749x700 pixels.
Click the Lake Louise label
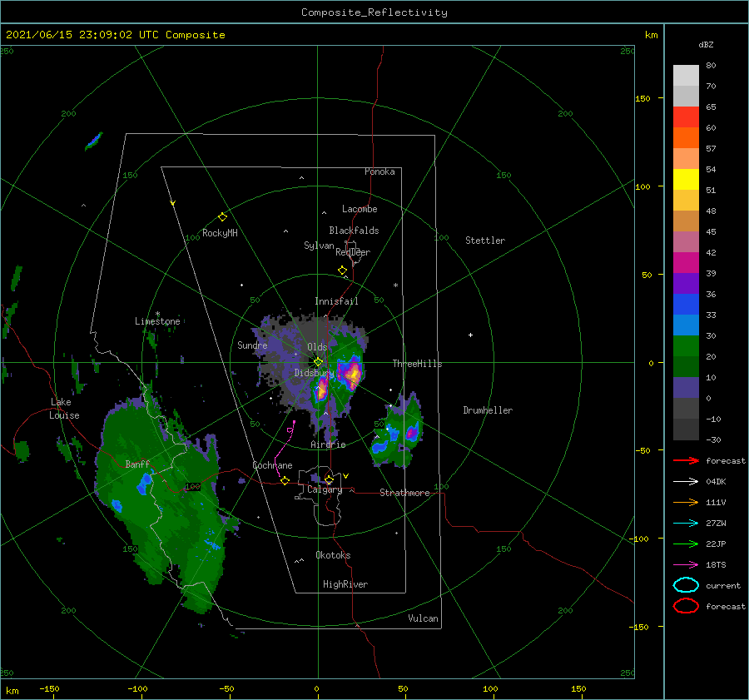click(64, 409)
